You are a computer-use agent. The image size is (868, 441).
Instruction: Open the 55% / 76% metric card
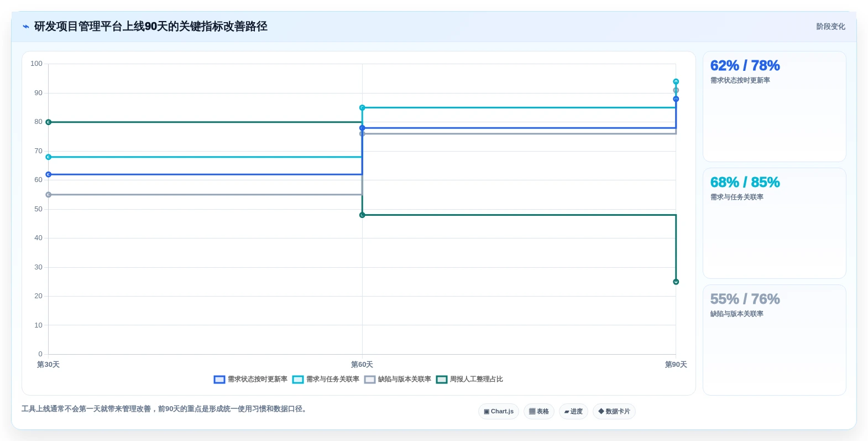(774, 340)
